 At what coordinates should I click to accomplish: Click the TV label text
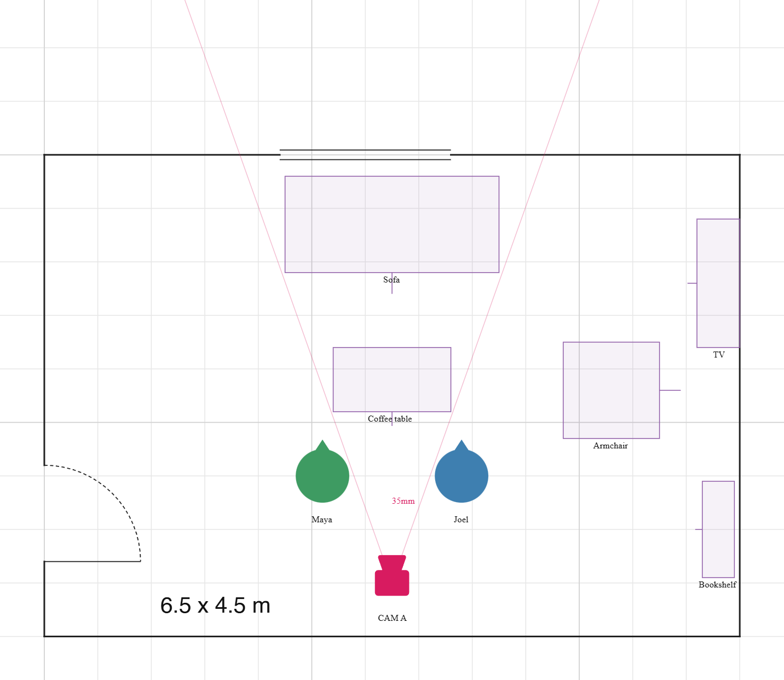719,355
